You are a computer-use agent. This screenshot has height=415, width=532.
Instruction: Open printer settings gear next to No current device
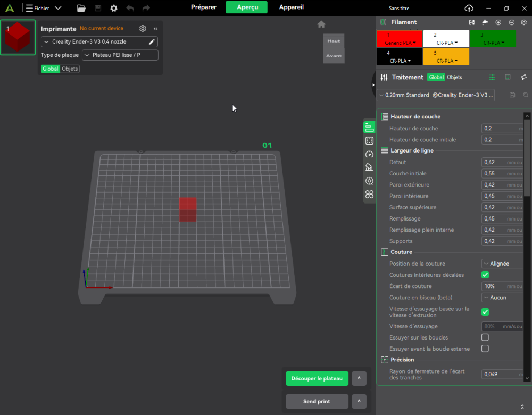(143, 29)
